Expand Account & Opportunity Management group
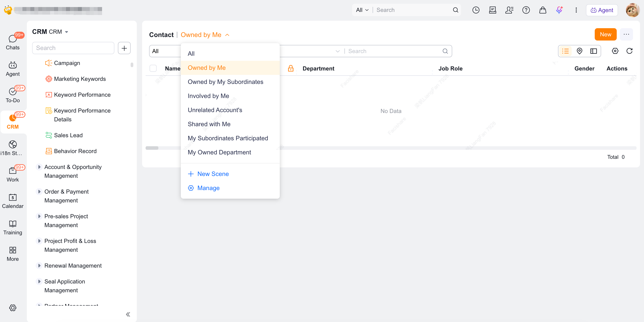Screen dimensions: 644x322 click(39, 167)
